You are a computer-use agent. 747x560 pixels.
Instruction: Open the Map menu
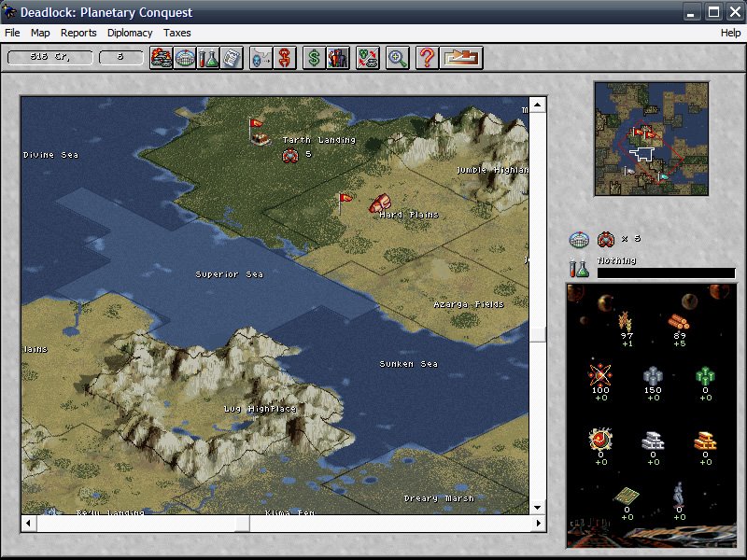(x=40, y=33)
